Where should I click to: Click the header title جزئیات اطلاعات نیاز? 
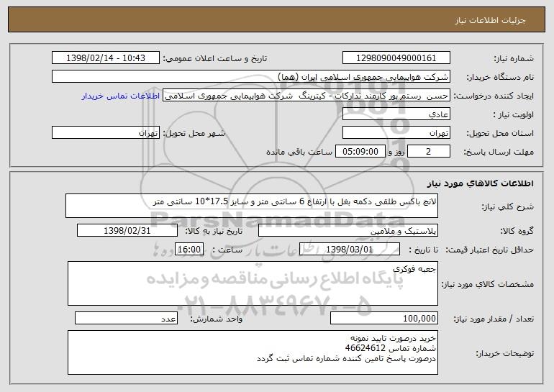click(x=490, y=20)
